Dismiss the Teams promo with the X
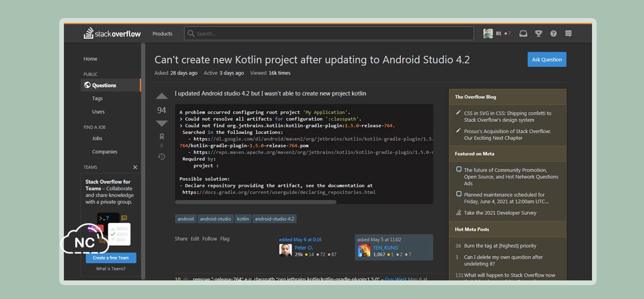The height and width of the screenshot is (299, 644). coord(135,167)
